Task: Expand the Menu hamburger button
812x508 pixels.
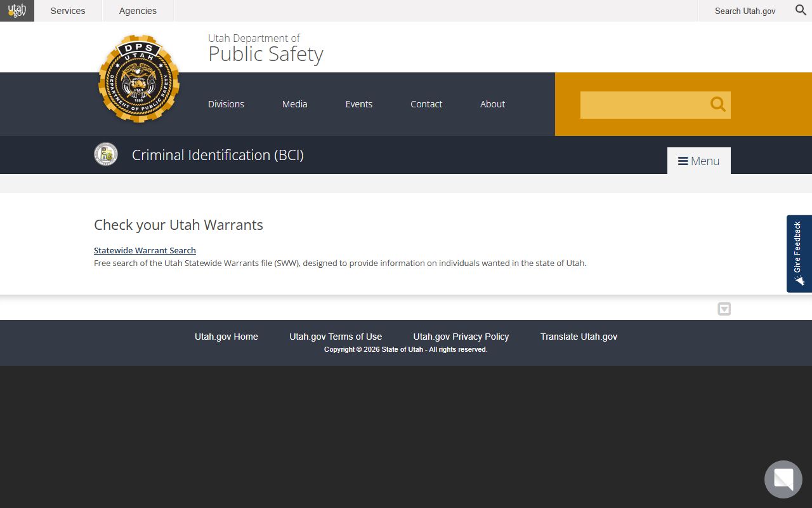Action: tap(699, 161)
